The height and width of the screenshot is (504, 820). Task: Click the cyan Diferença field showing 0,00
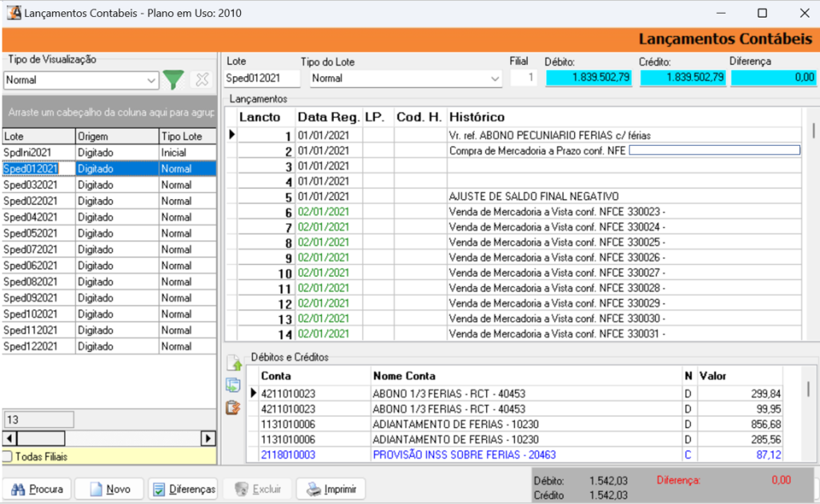[774, 78]
